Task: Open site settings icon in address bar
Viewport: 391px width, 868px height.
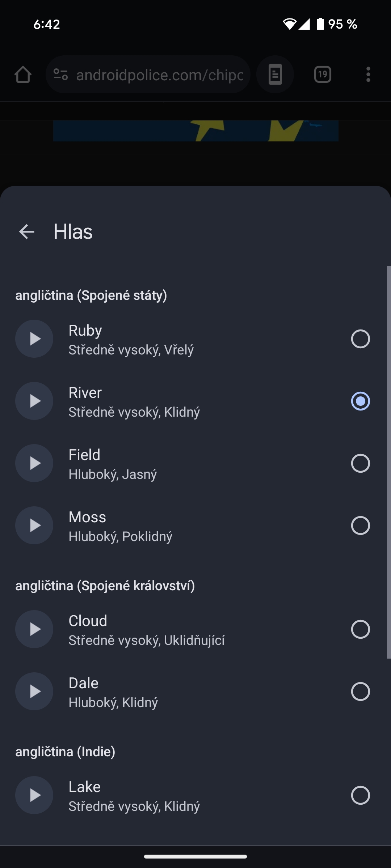Action: 60,75
